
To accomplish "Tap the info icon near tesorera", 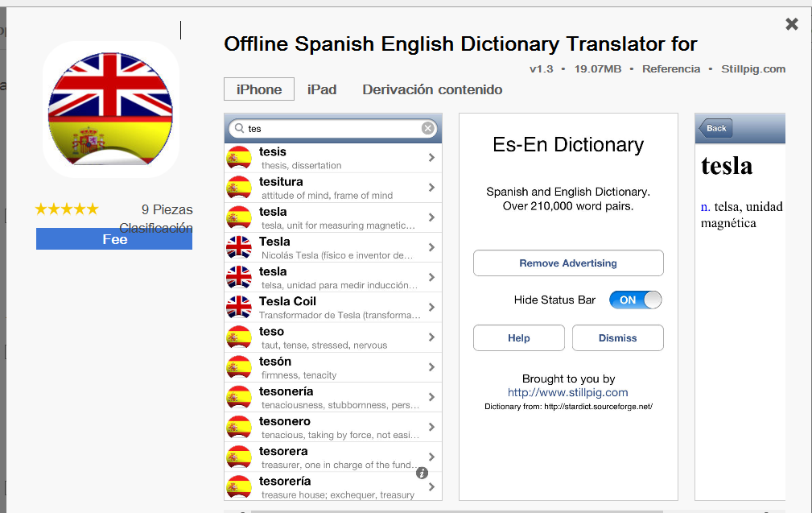I will [422, 474].
